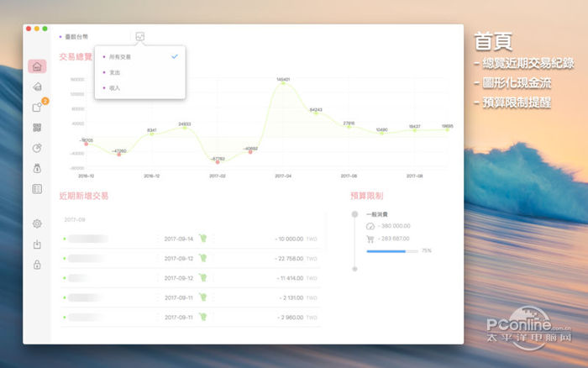Click the 27916 data point on the chart
Image resolution: width=588 pixels, height=368 pixels.
tap(349, 127)
